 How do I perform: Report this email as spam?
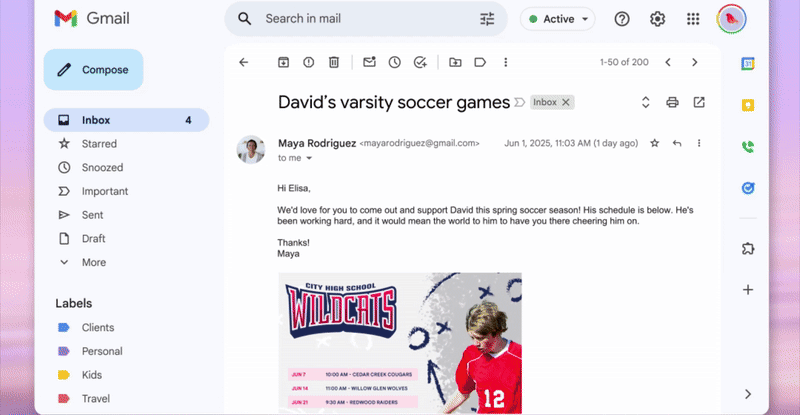pyautogui.click(x=308, y=62)
